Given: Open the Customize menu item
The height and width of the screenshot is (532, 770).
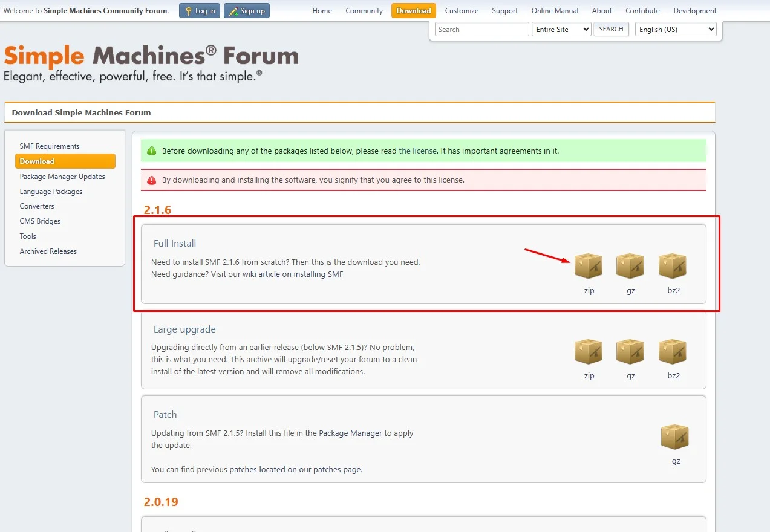Looking at the screenshot, I should (462, 11).
